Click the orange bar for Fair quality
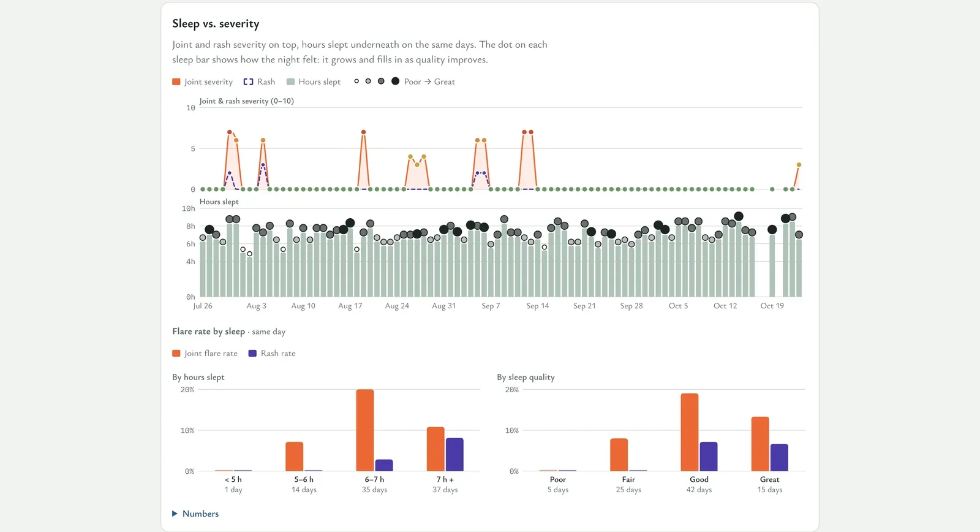 [x=619, y=455]
